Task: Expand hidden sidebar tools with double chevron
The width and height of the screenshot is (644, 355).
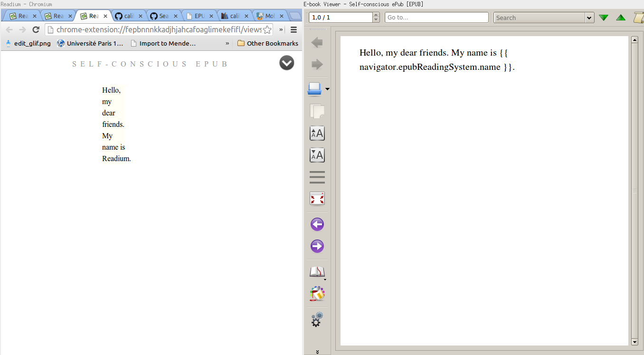Action: (317, 352)
